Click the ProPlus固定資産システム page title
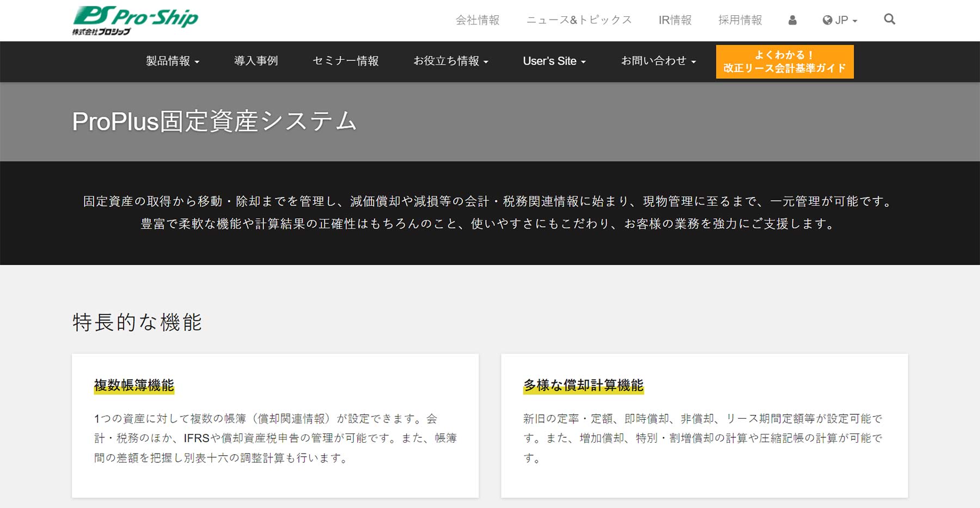The image size is (980, 508). coord(215,121)
